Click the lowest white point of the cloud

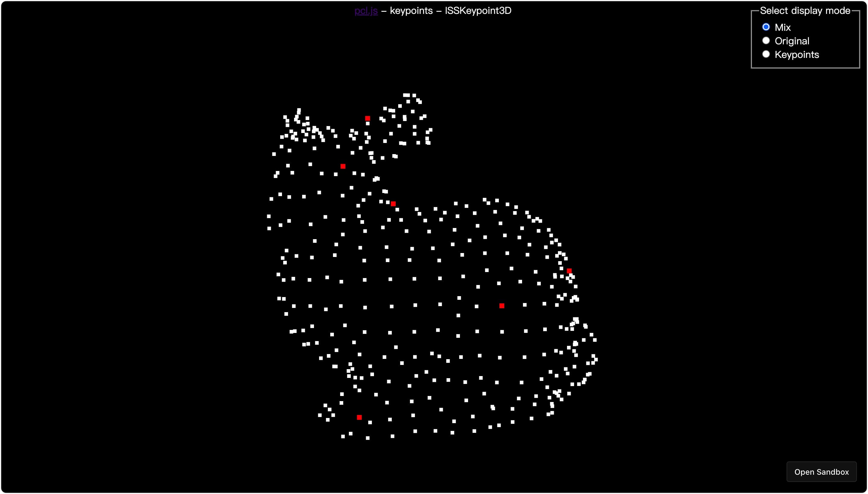coord(367,438)
